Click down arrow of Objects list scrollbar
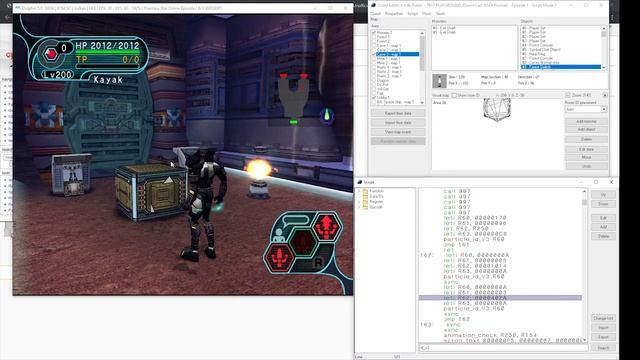Image resolution: width=640 pixels, height=360 pixels. (604, 67)
